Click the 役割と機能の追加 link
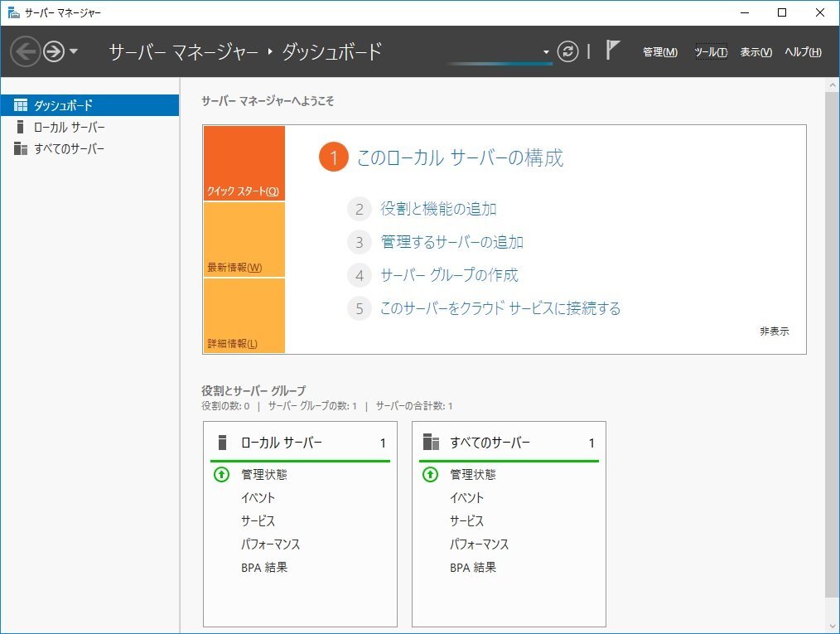 coord(438,209)
